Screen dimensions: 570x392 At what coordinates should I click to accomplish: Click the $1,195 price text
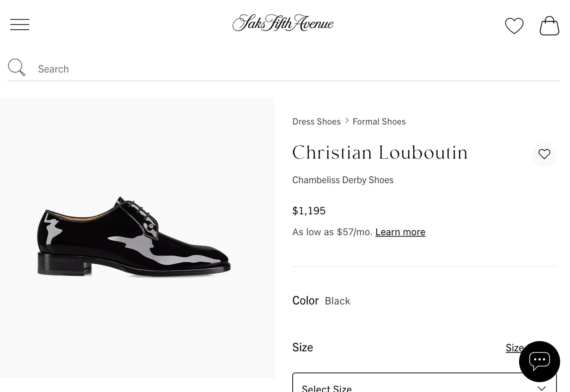pos(309,210)
